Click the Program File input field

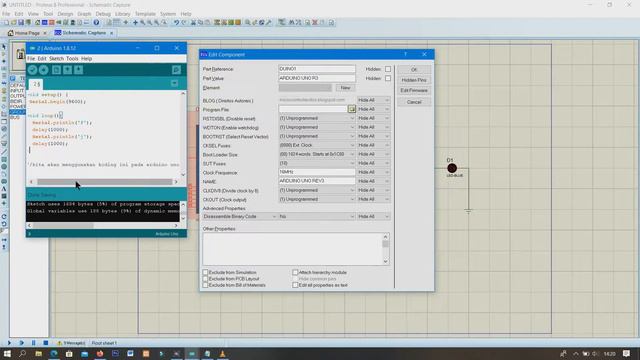[313, 109]
